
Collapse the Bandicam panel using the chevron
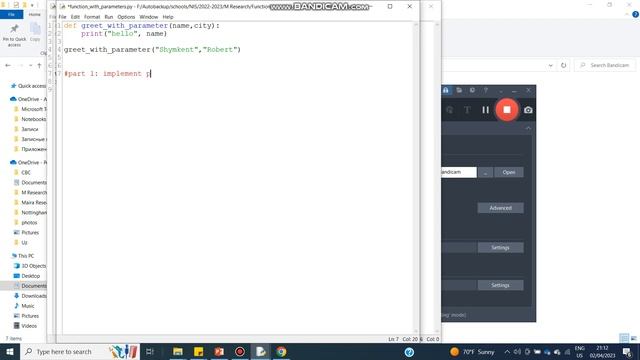(x=528, y=128)
